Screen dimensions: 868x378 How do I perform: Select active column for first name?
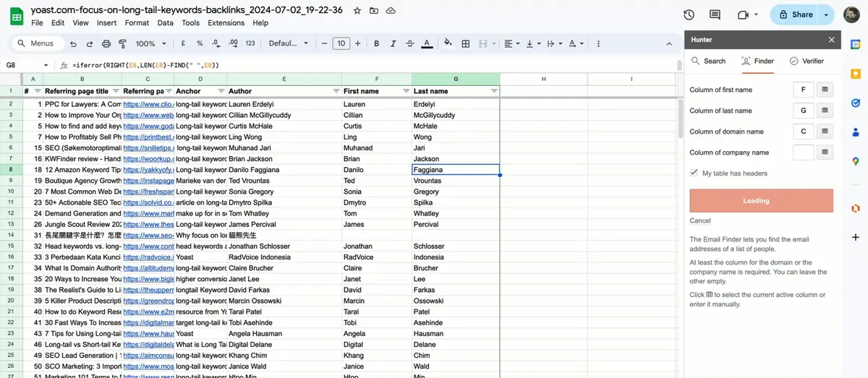(825, 90)
